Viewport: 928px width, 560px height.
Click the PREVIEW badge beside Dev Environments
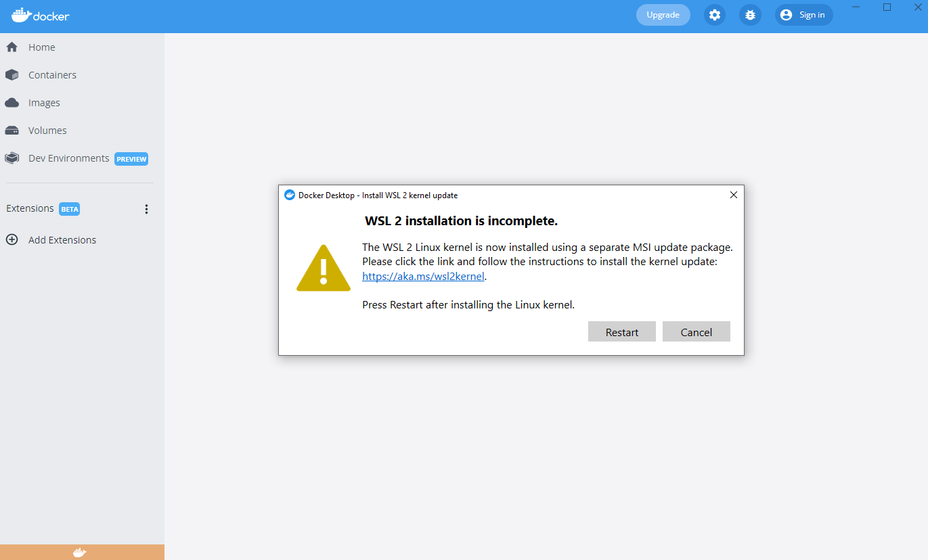point(131,159)
